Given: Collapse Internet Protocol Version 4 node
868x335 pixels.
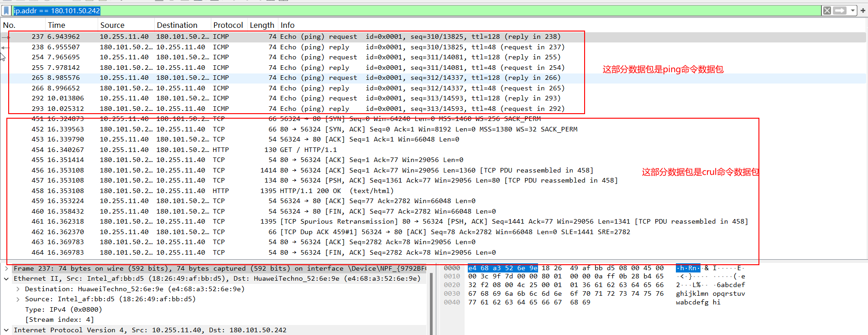Looking at the screenshot, I should tap(6, 330).
